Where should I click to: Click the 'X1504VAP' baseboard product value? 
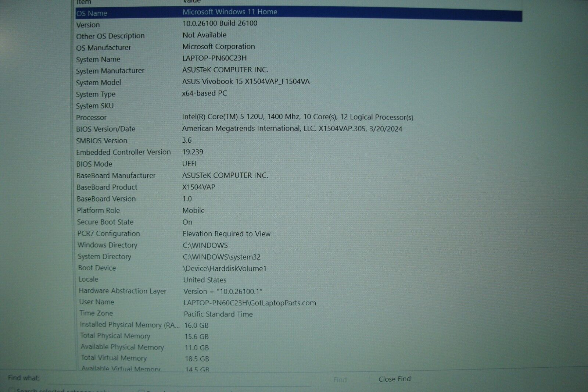coord(198,187)
